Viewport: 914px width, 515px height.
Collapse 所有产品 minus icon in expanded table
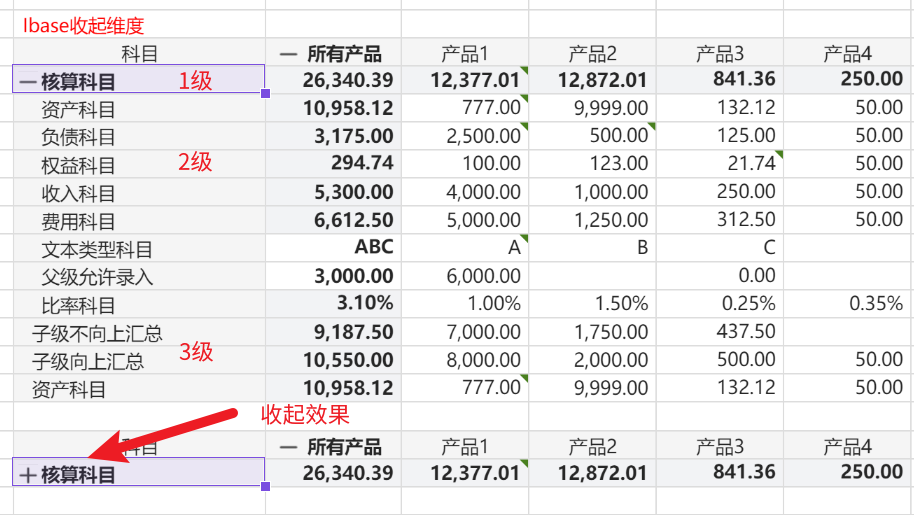click(x=288, y=55)
